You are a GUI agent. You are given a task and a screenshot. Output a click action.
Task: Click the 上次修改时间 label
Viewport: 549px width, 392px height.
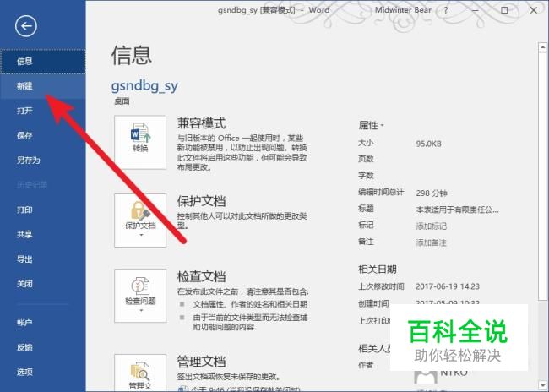pyautogui.click(x=381, y=286)
